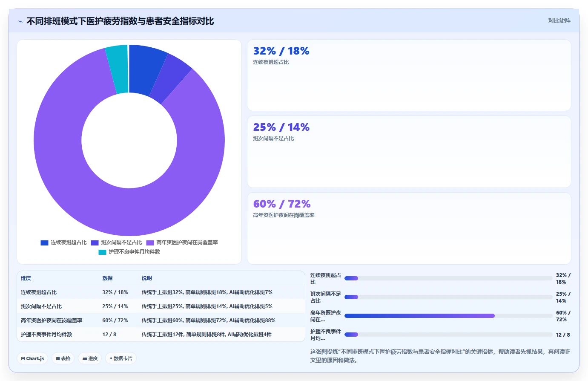Screen dimensions: 588x381
Task: Toggle 高年资医护夜间在岗覆盖率 legend swatch
Action: (150, 242)
